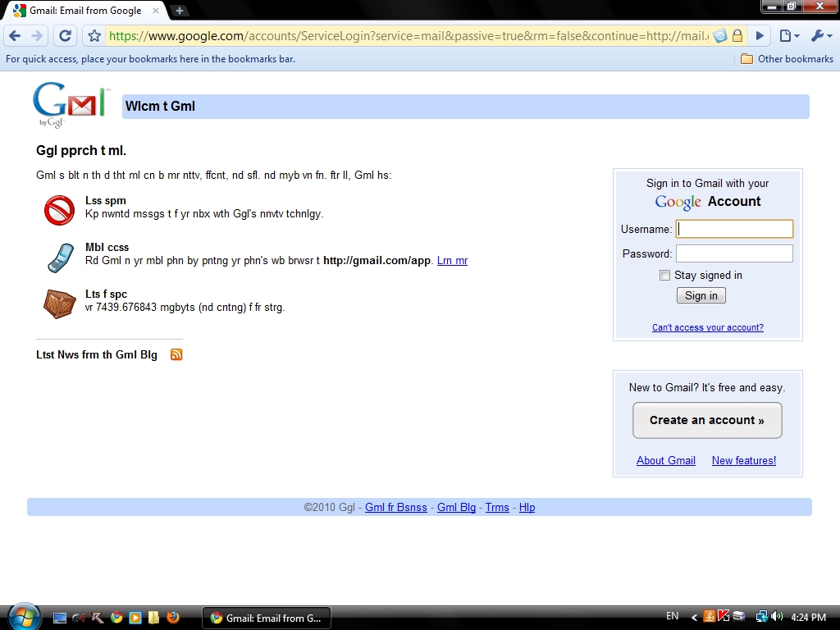Viewport: 840px width, 630px height.
Task: Launch Firefox from the quick launch bar
Action: pyautogui.click(x=172, y=617)
